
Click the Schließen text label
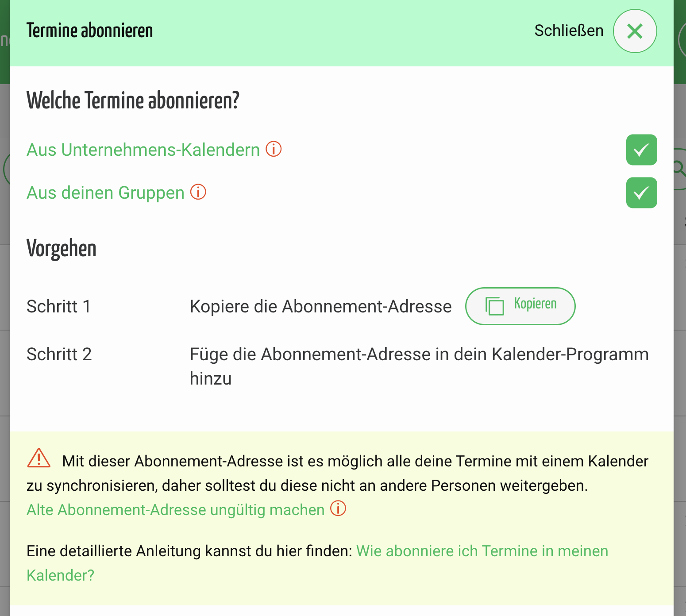pos(569,31)
